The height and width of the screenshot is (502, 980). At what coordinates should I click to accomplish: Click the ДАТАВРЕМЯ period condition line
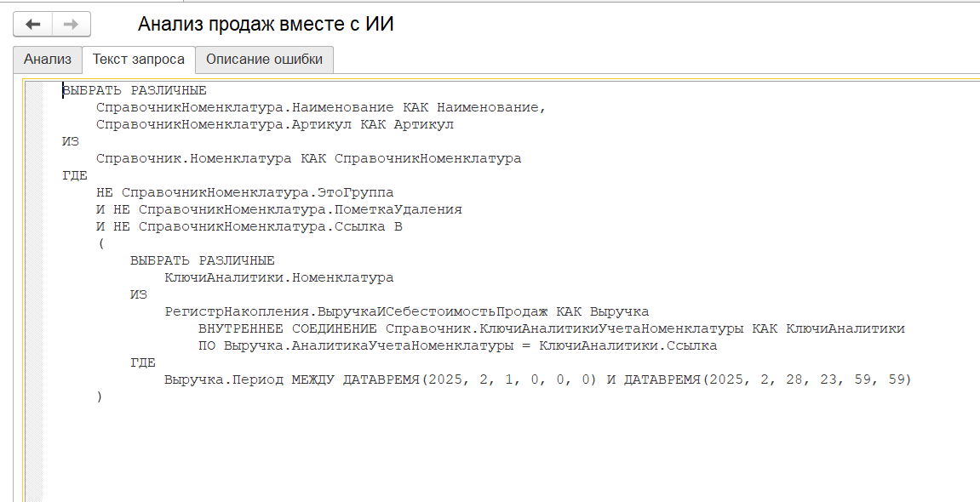426,379
